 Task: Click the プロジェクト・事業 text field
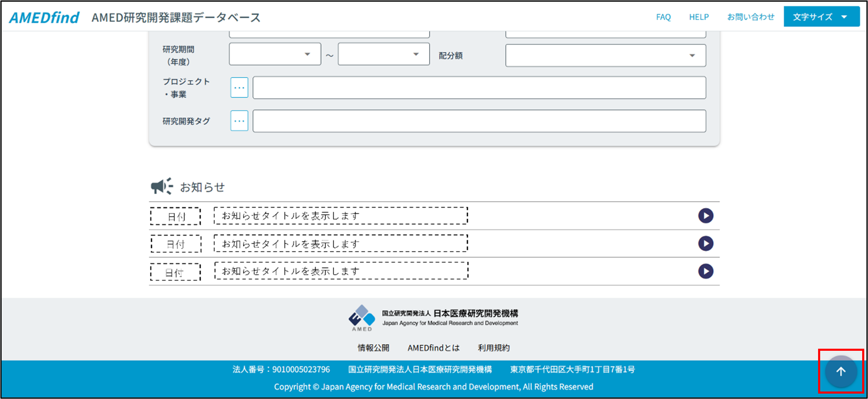479,88
